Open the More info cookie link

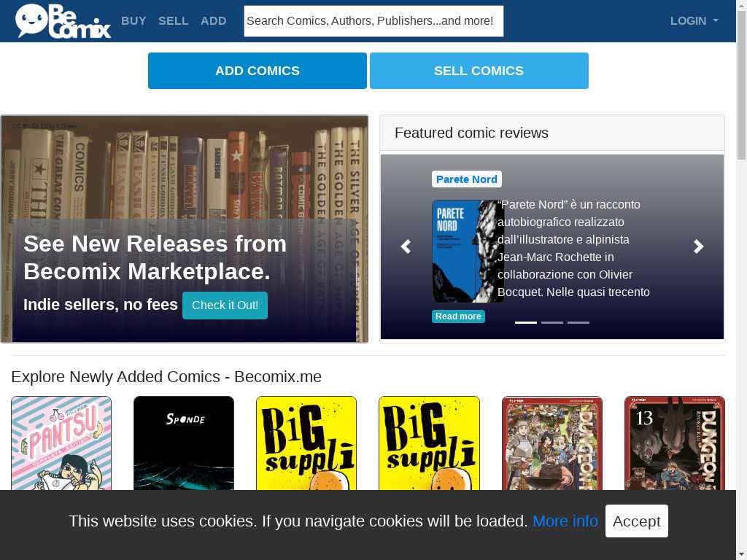565,521
